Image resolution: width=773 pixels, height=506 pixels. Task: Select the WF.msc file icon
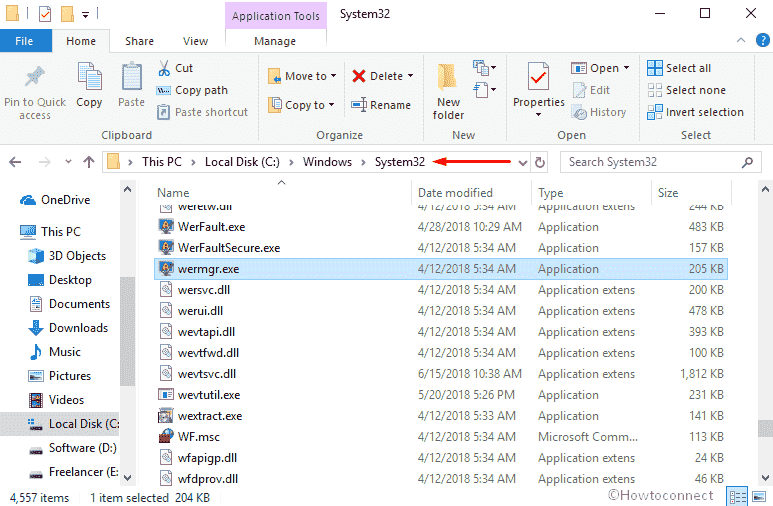[166, 436]
